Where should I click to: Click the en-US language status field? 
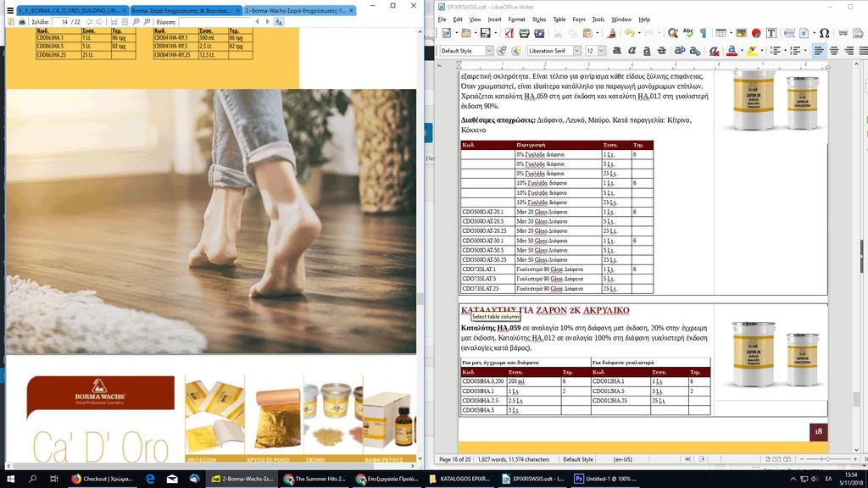(x=623, y=459)
